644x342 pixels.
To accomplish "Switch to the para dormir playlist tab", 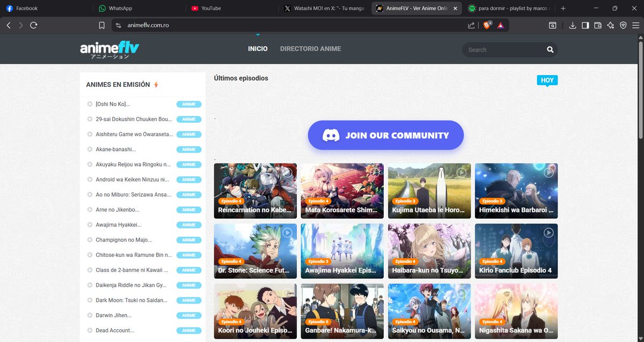I will (x=509, y=9).
